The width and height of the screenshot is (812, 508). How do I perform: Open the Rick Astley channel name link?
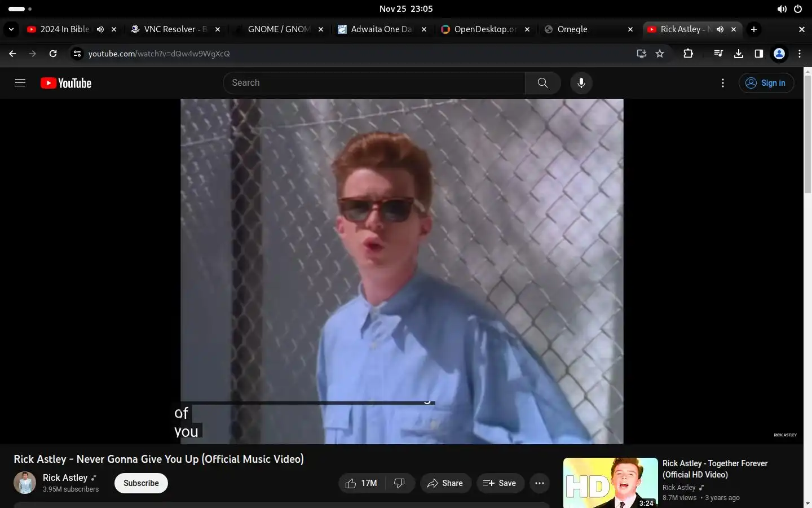(x=65, y=478)
